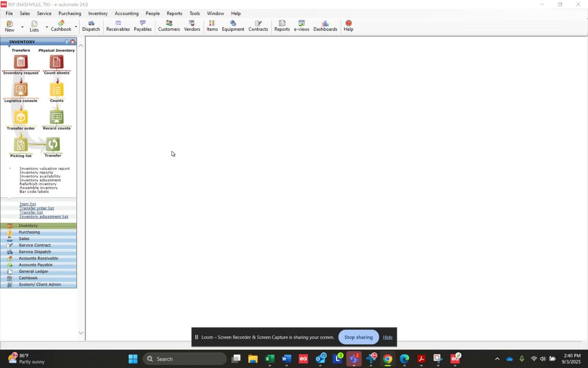Open the Accounting menu
Image resolution: width=588 pixels, height=368 pixels.
[x=127, y=13]
